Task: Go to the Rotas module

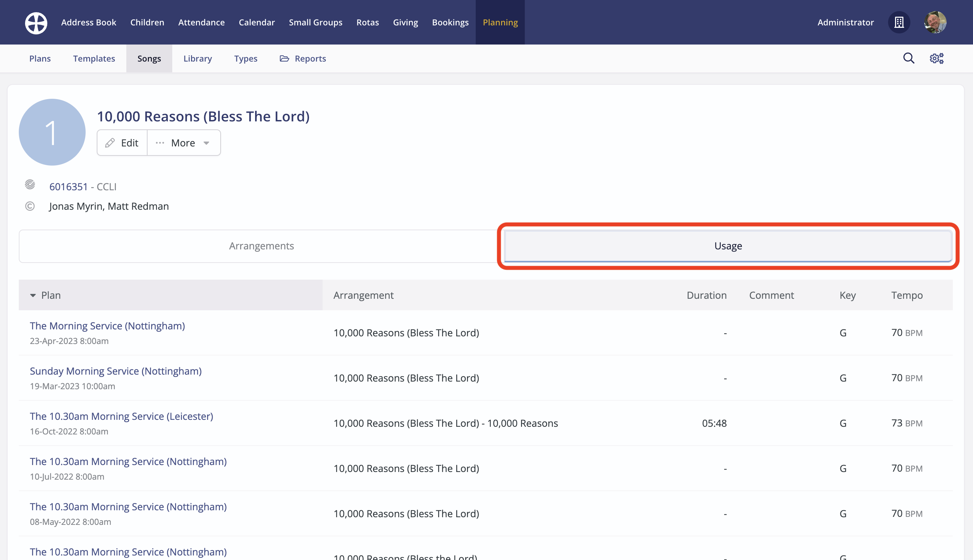Action: pyautogui.click(x=367, y=23)
